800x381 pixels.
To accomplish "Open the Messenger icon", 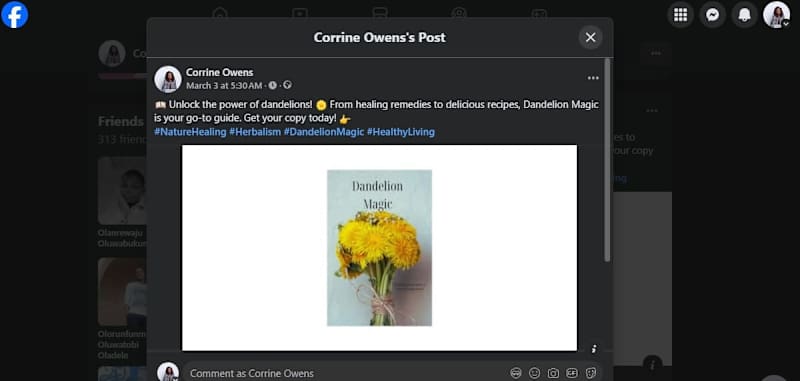I will click(712, 15).
